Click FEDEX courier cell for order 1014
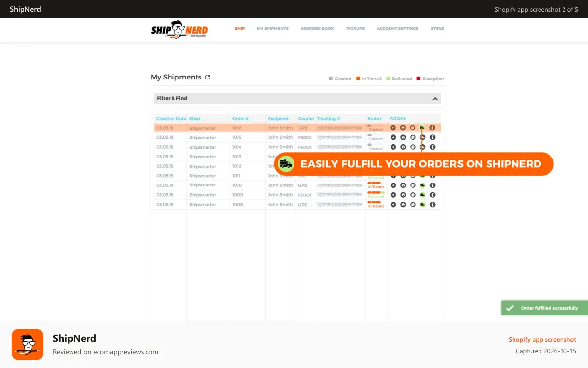 coord(305,147)
